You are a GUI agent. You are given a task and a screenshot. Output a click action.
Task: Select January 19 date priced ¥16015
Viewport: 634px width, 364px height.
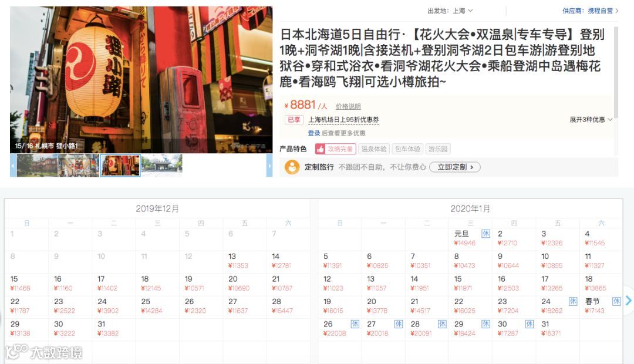coord(340,306)
